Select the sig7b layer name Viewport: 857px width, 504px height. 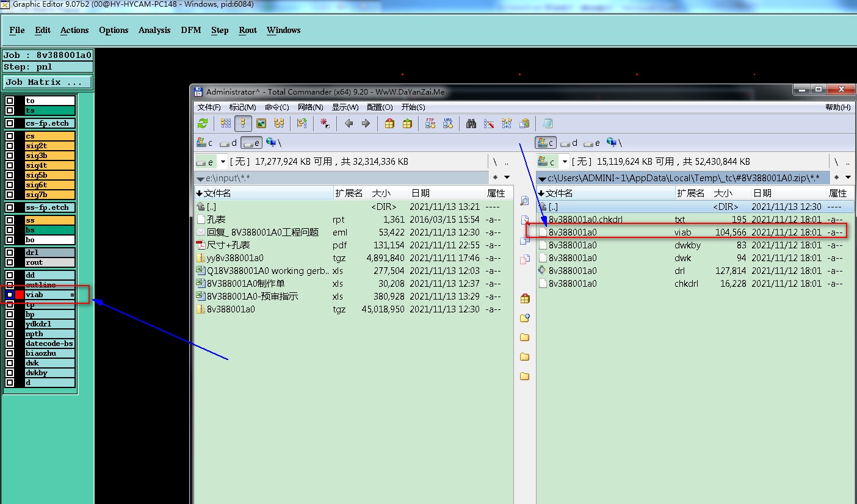coord(49,195)
